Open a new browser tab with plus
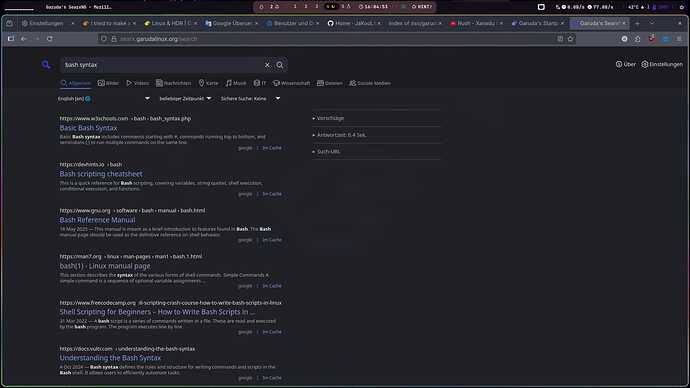 (x=637, y=23)
